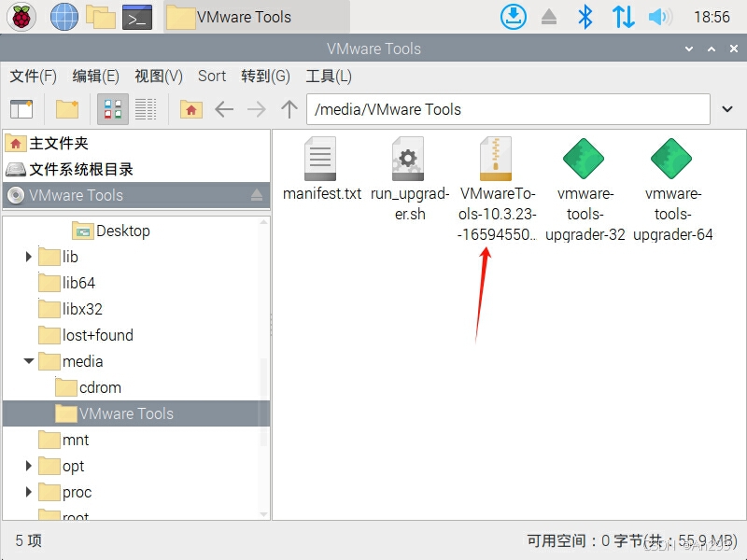The width and height of the screenshot is (747, 560).
Task: Select 主文件夹 in the places list
Action: tap(136, 144)
